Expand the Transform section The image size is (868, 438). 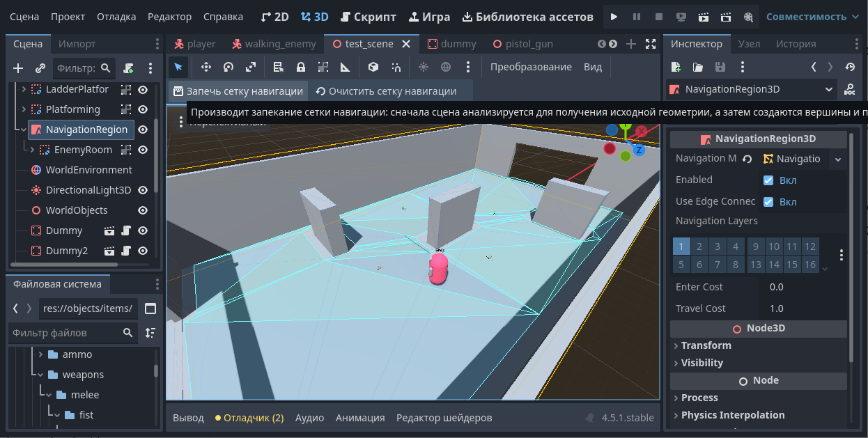(706, 345)
